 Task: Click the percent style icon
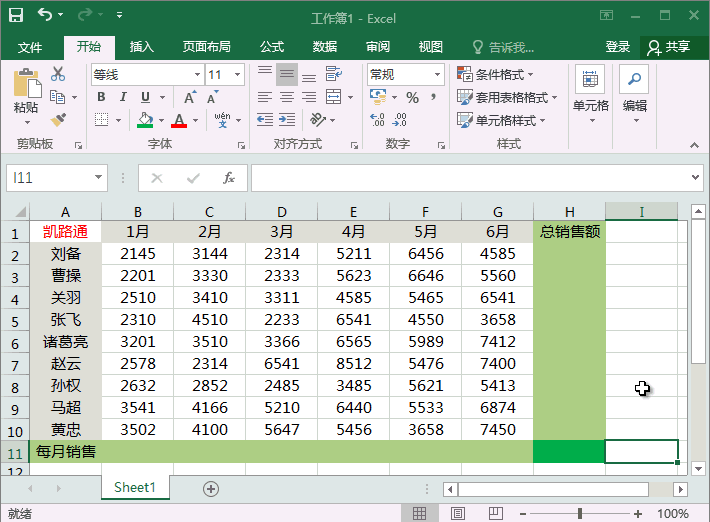(x=412, y=97)
